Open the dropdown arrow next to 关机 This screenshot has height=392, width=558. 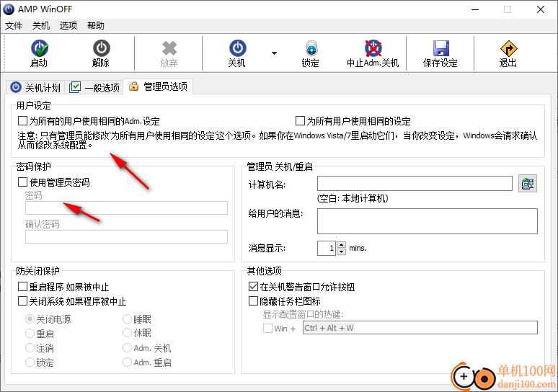(x=274, y=53)
